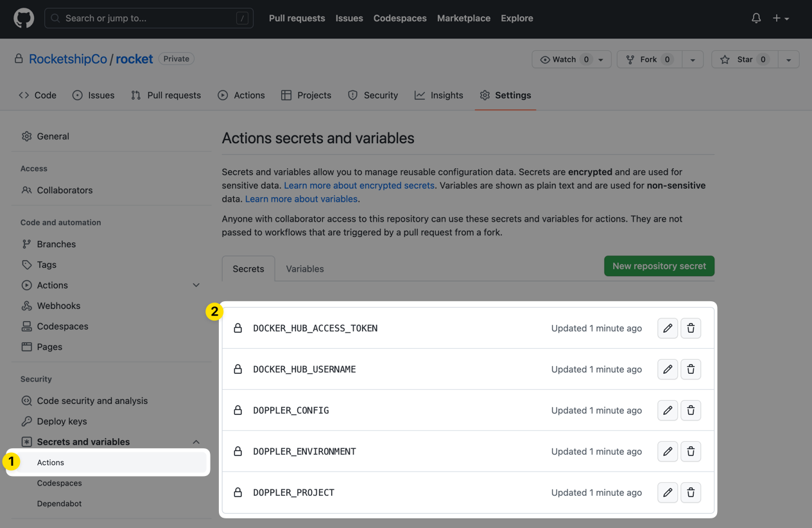Switch to the Variables tab
The width and height of the screenshot is (812, 528).
(305, 268)
